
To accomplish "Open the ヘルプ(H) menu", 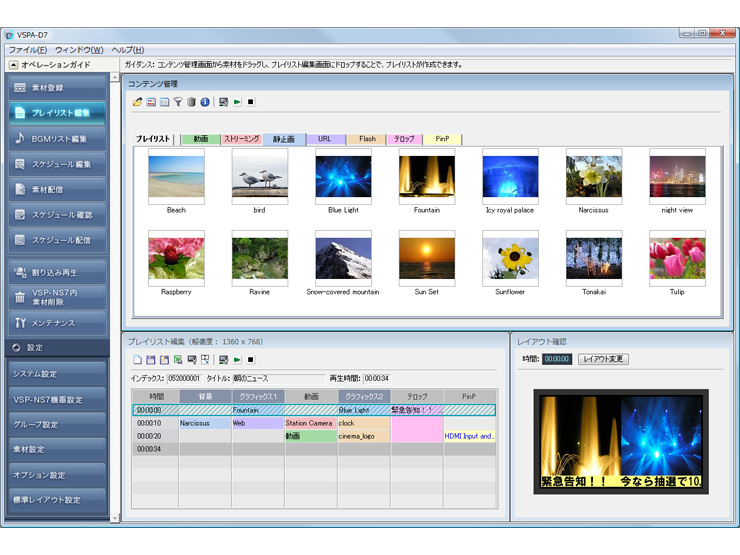I will pyautogui.click(x=127, y=50).
